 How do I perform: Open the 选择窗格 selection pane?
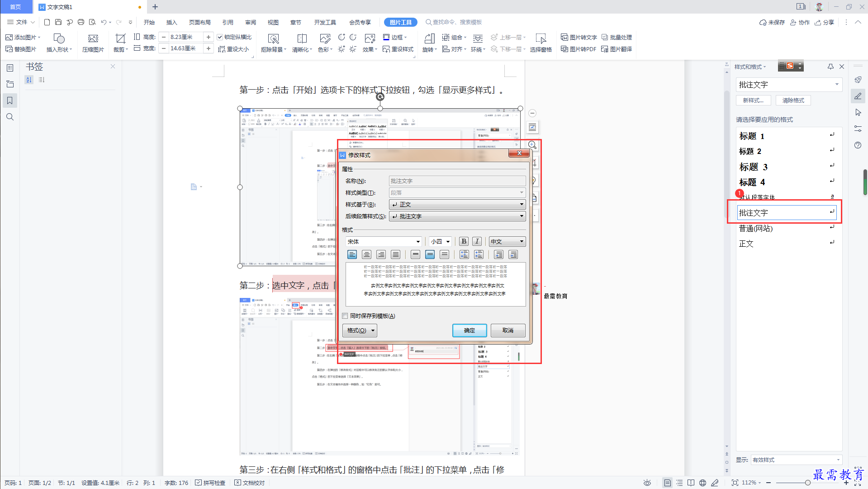(541, 43)
